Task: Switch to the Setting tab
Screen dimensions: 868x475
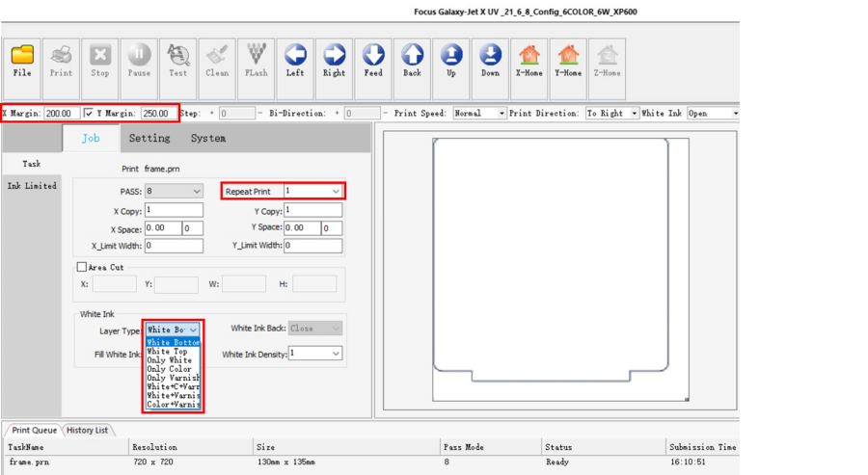Action: (149, 138)
